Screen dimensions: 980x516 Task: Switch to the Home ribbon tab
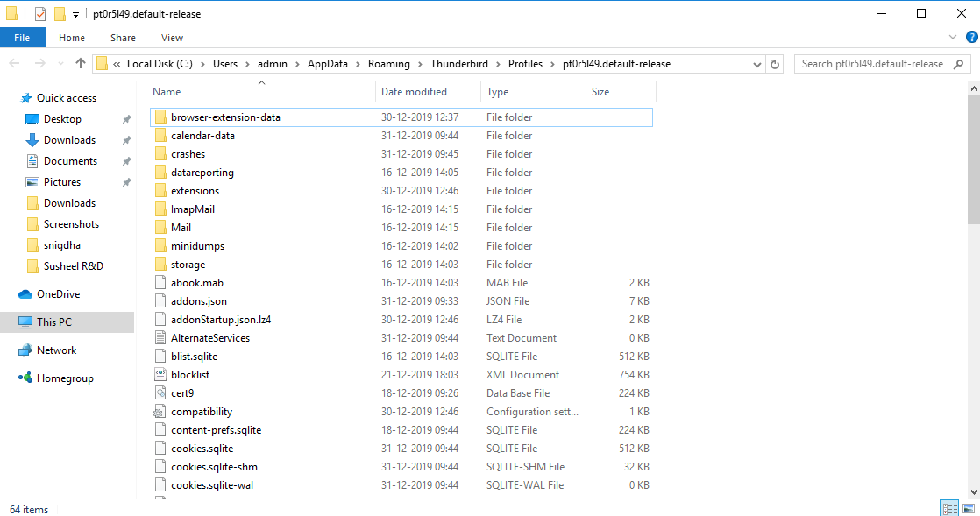coord(72,38)
